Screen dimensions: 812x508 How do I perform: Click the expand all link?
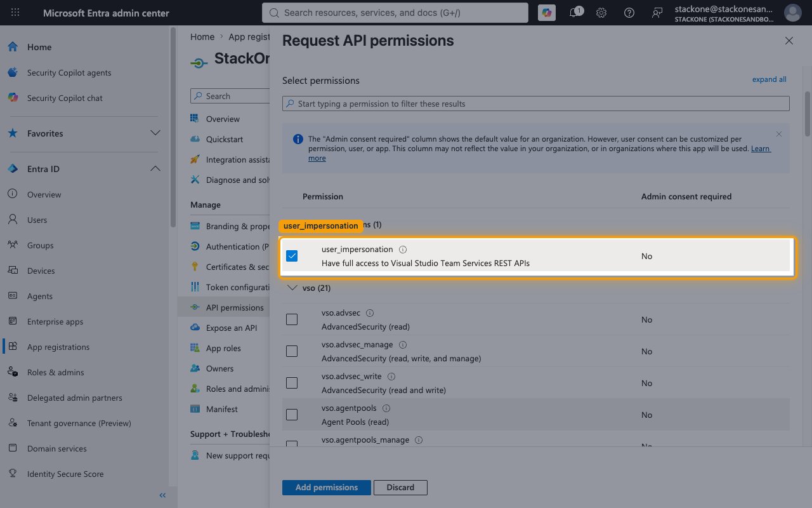coord(769,79)
